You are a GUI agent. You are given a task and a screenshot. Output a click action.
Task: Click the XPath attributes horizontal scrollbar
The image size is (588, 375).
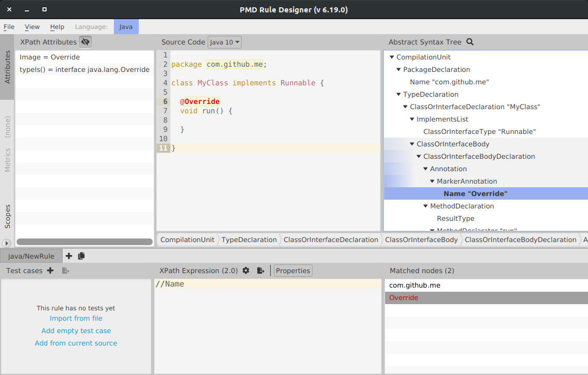[x=84, y=242]
